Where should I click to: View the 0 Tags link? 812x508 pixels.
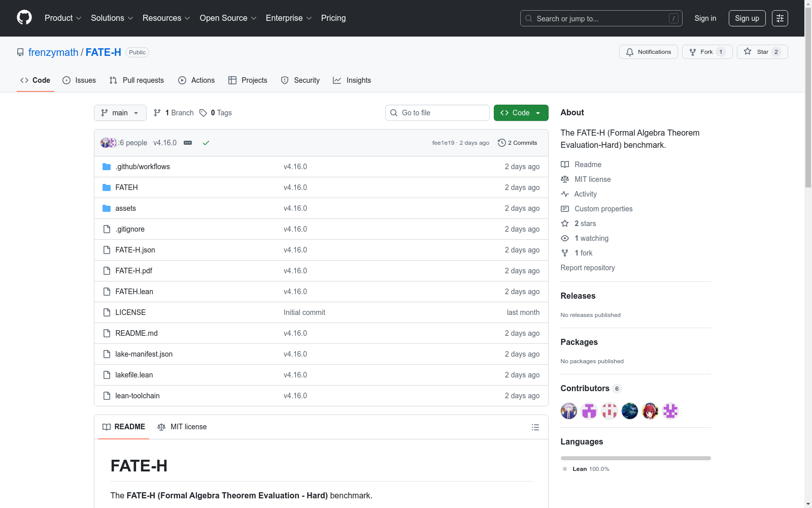[x=216, y=113]
